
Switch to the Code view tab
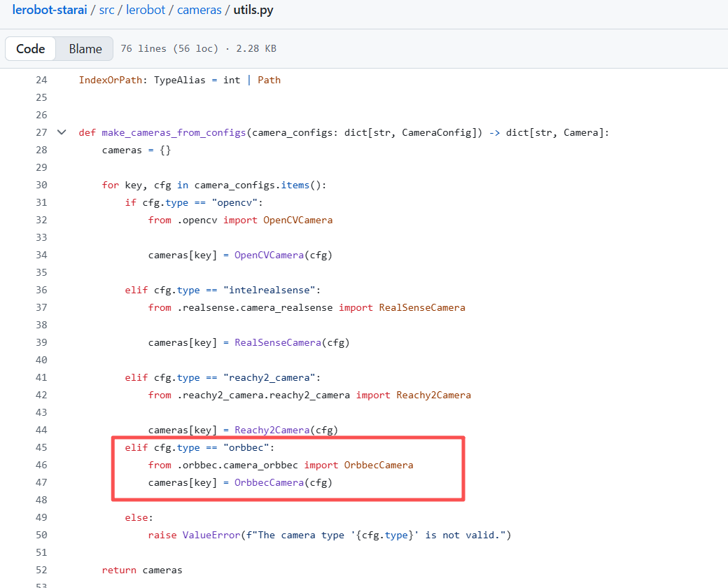point(31,49)
